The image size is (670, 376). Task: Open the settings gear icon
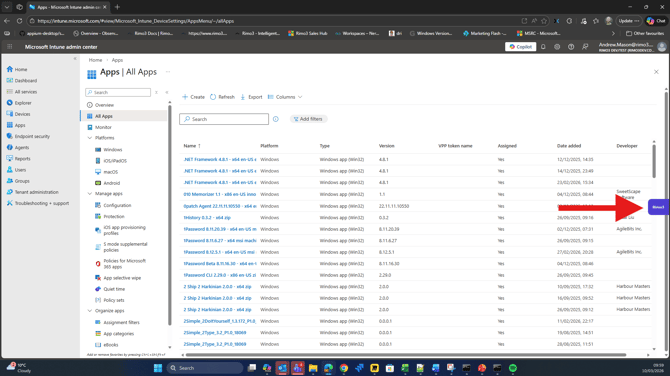click(557, 47)
